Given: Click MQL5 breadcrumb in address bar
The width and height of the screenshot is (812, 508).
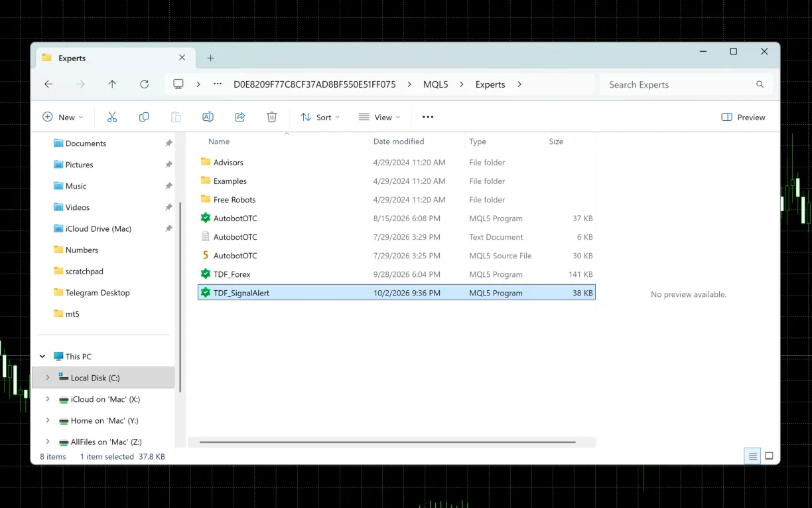Looking at the screenshot, I should pyautogui.click(x=436, y=84).
